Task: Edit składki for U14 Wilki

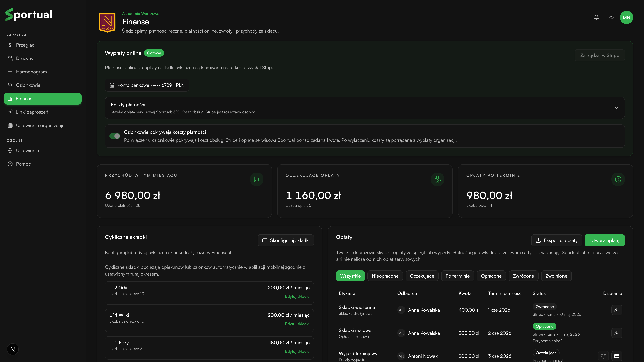Action: pyautogui.click(x=297, y=324)
